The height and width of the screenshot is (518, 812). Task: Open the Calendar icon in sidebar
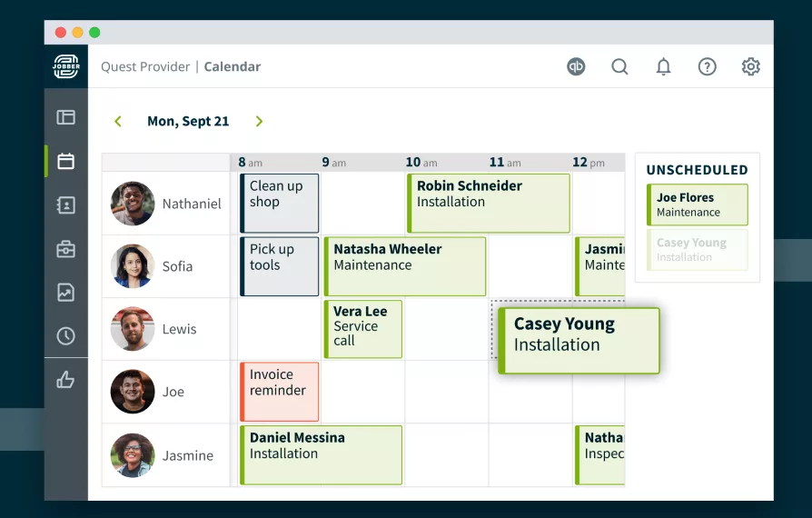(x=65, y=162)
